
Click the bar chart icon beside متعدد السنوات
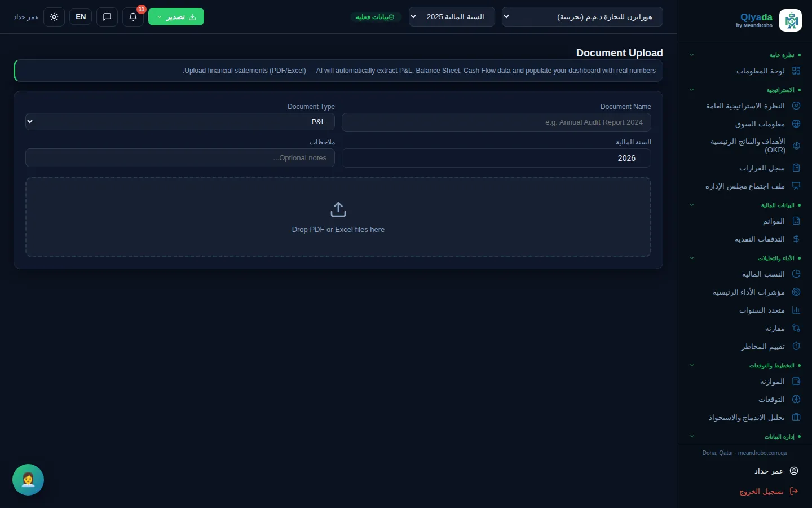click(x=796, y=310)
